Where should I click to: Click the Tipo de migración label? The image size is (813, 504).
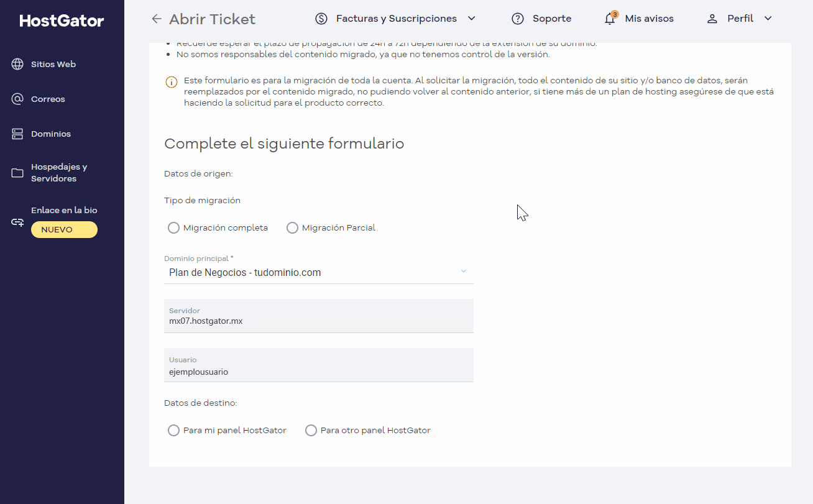click(x=202, y=201)
